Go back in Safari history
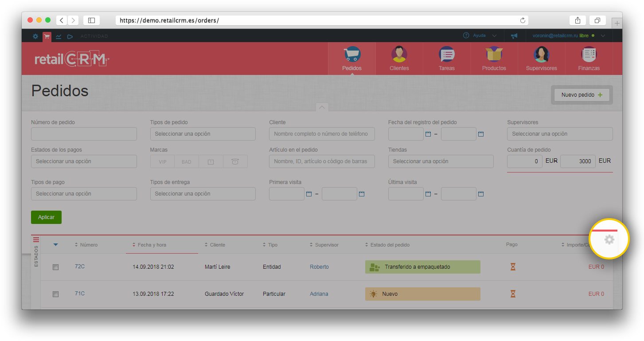The image size is (644, 341). click(61, 20)
